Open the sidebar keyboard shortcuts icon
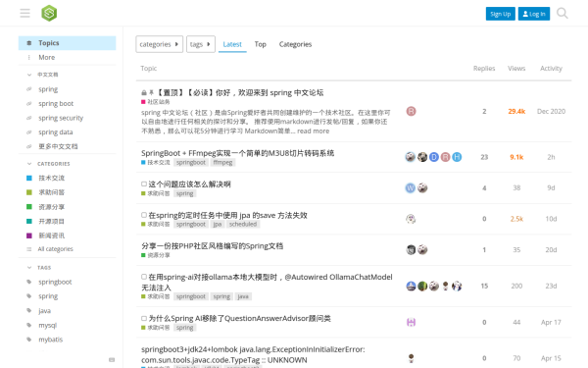588x368 pixels. coord(112,360)
